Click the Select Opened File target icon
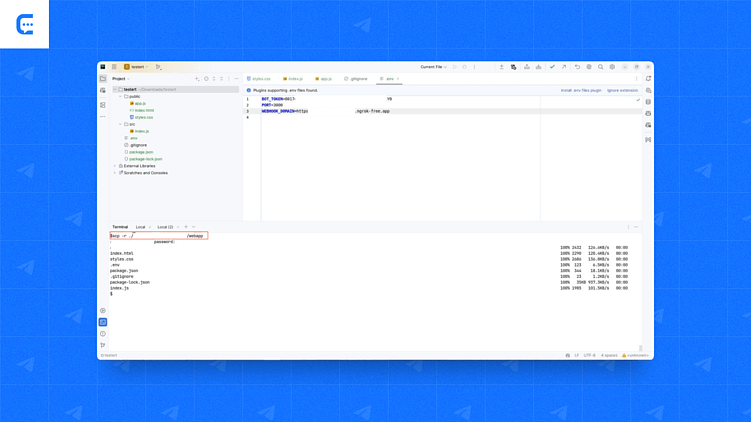Viewport: 751px width, 422px height. coord(206,79)
